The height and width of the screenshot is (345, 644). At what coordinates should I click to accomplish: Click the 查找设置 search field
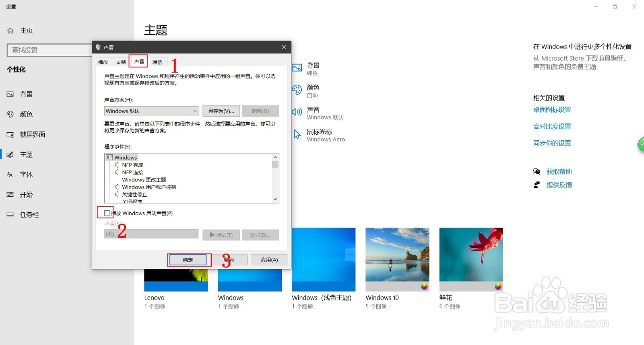(50, 50)
